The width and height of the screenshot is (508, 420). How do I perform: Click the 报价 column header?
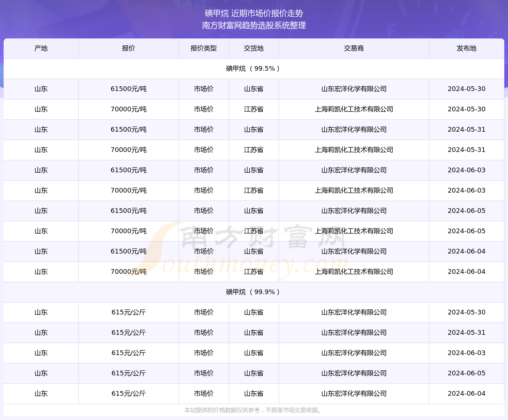tap(128, 48)
